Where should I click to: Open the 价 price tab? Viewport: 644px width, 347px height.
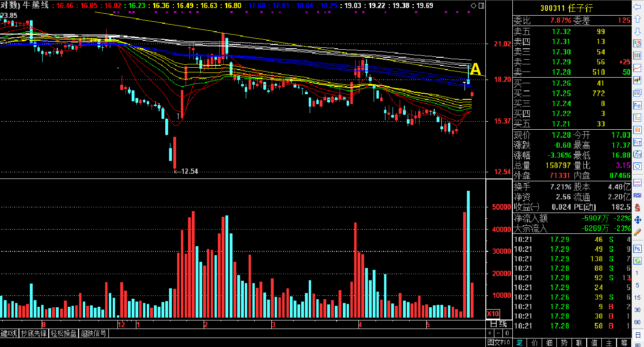pyautogui.click(x=535, y=342)
